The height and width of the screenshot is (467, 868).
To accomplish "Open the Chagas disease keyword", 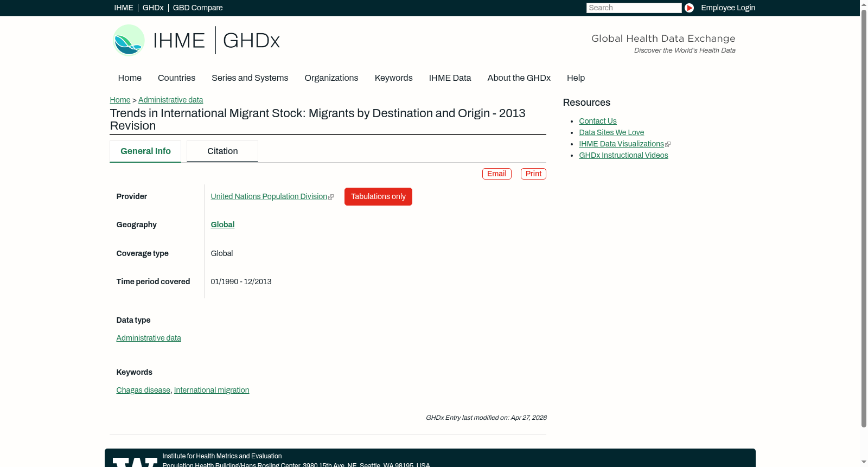I will (x=143, y=390).
